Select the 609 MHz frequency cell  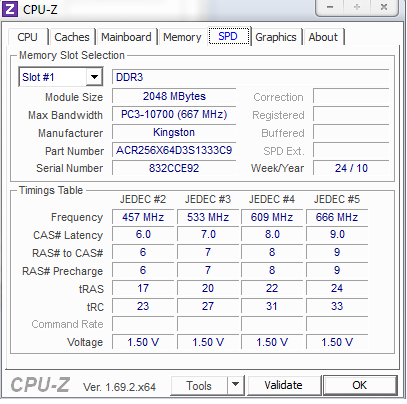(272, 217)
